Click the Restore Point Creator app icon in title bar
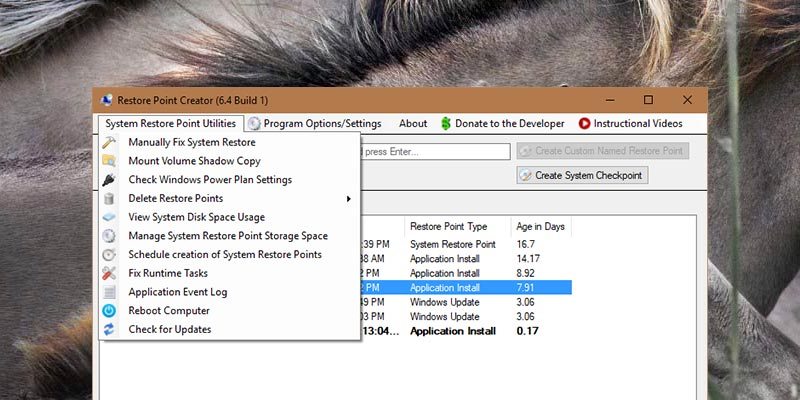This screenshot has width=800, height=400. click(x=107, y=100)
